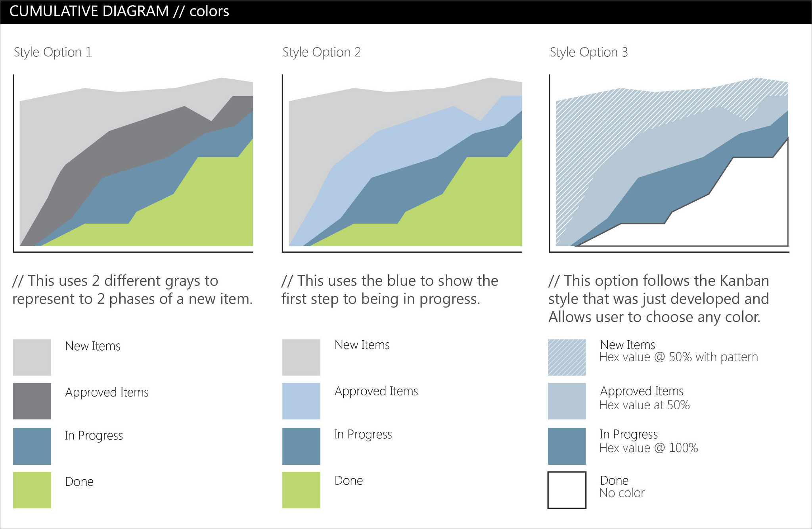
Task: Select the dark gray Approved Items swatch
Action: click(x=32, y=401)
